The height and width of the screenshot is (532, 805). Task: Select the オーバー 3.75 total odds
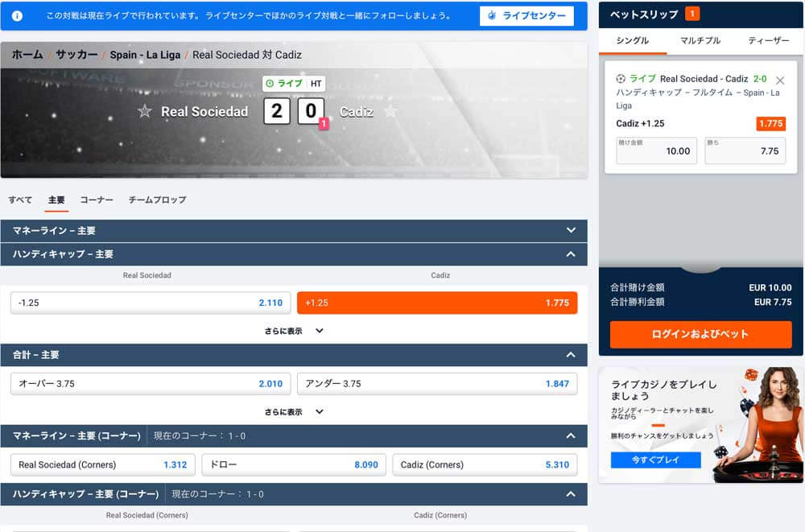click(151, 384)
